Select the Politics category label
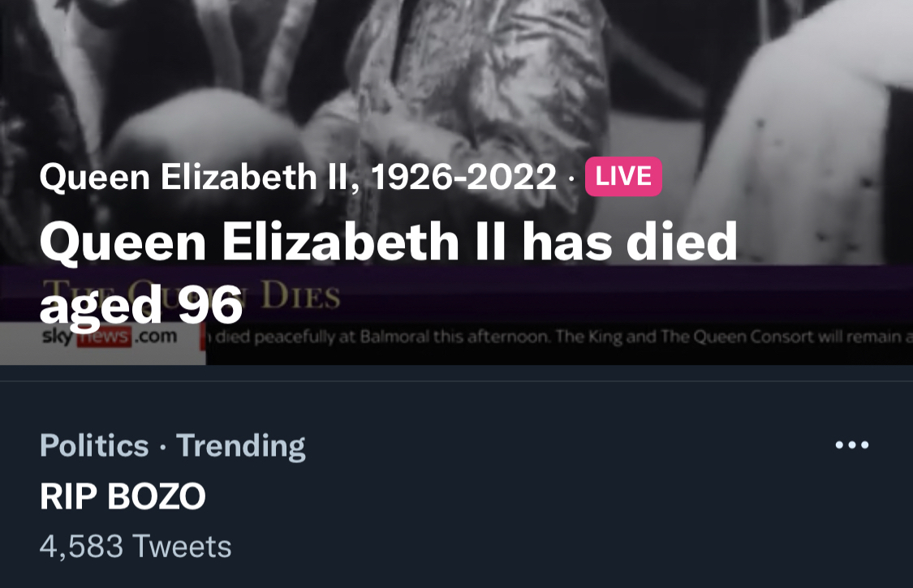This screenshot has height=588, width=913. pyautogui.click(x=94, y=445)
